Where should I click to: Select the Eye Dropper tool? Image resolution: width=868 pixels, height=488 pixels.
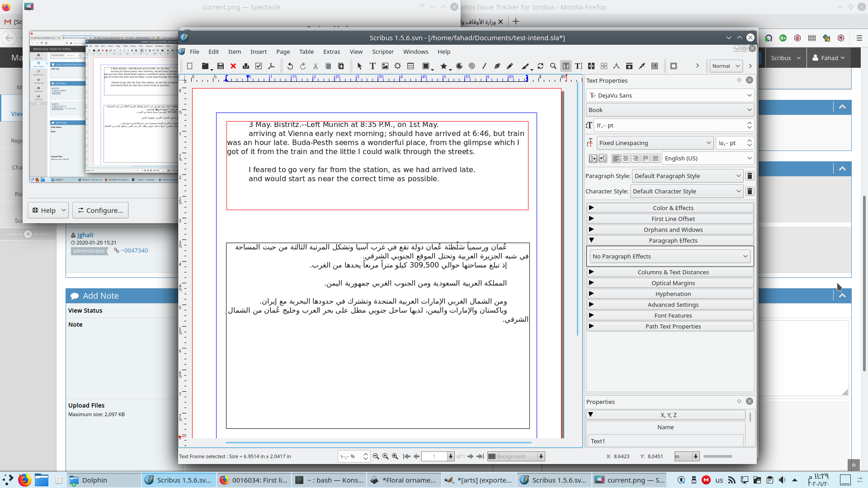click(x=642, y=66)
